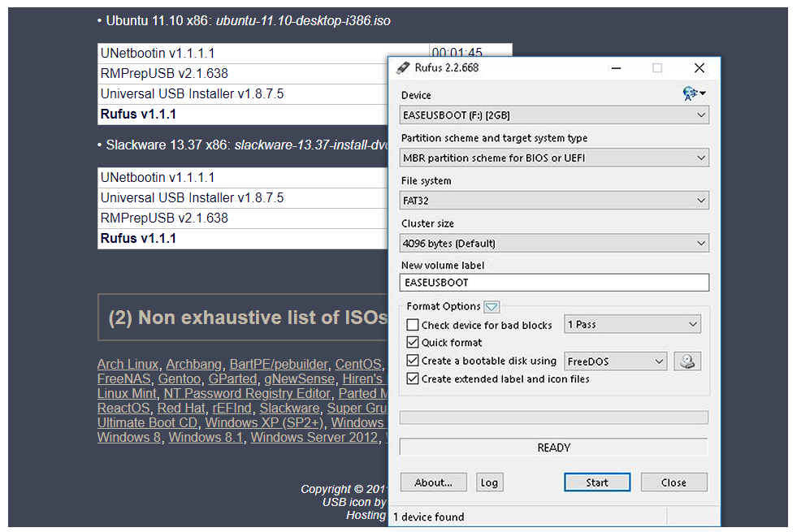This screenshot has width=797, height=532.
Task: Follow the Windows Server 2012 link
Action: point(314,438)
